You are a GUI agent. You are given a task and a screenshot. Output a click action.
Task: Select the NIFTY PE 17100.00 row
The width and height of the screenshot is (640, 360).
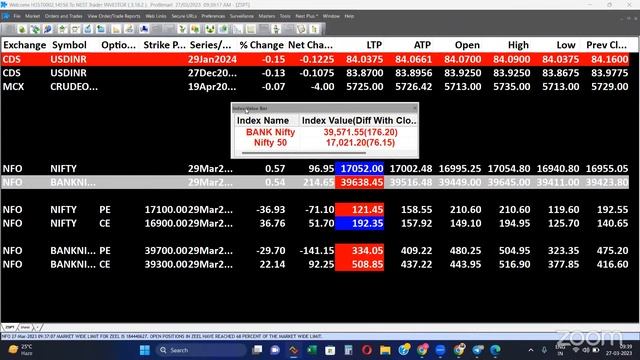[x=315, y=210]
